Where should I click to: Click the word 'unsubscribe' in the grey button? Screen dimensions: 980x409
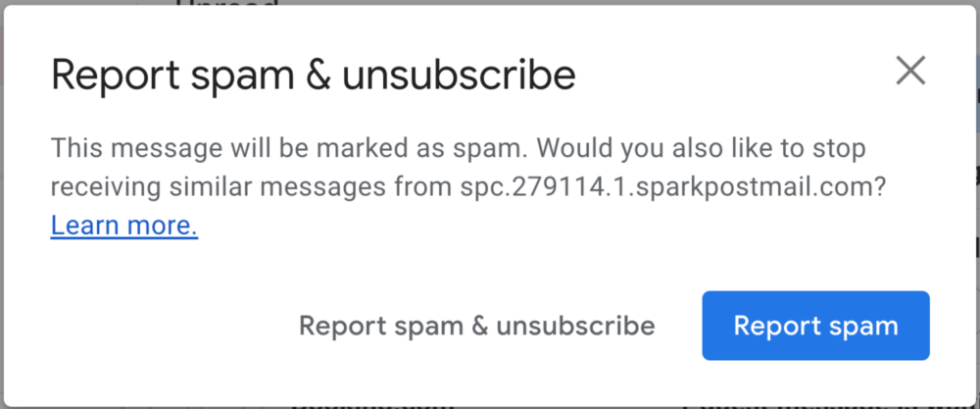point(576,326)
